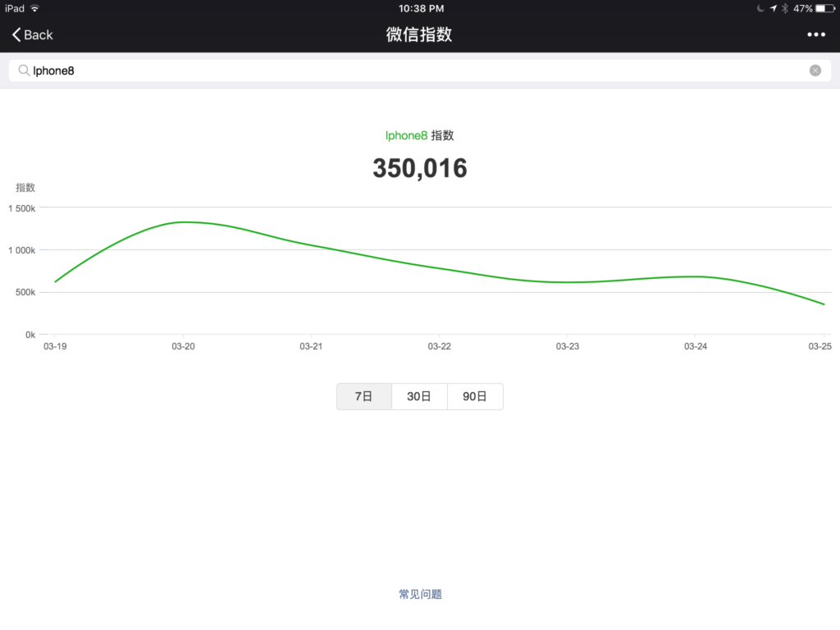Tap the location arrow status icon
Screen dimensions: 840x630
pyautogui.click(x=773, y=8)
